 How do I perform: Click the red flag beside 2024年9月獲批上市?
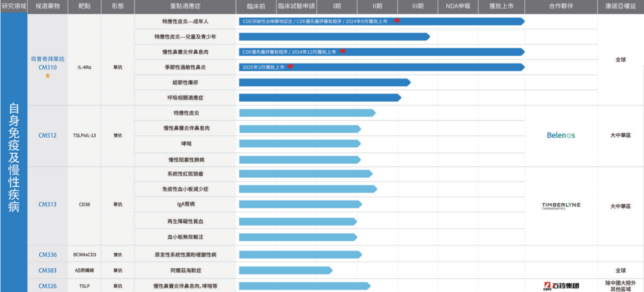[x=396, y=21]
